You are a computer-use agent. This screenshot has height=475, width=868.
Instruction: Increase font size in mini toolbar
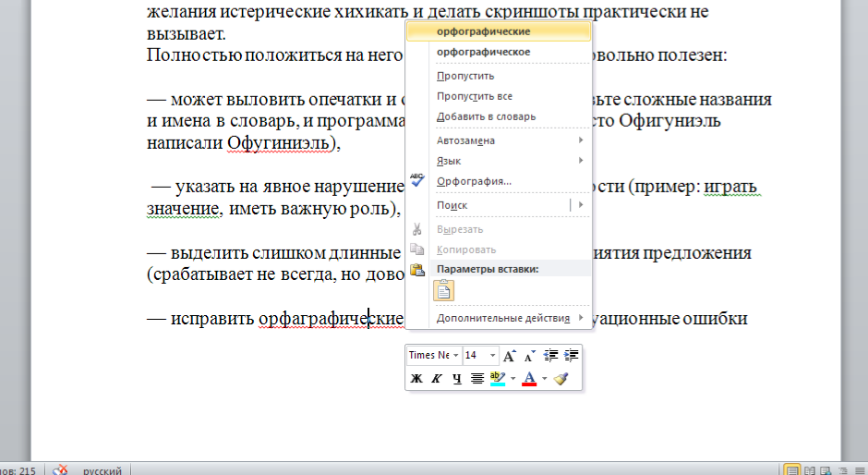(x=510, y=356)
